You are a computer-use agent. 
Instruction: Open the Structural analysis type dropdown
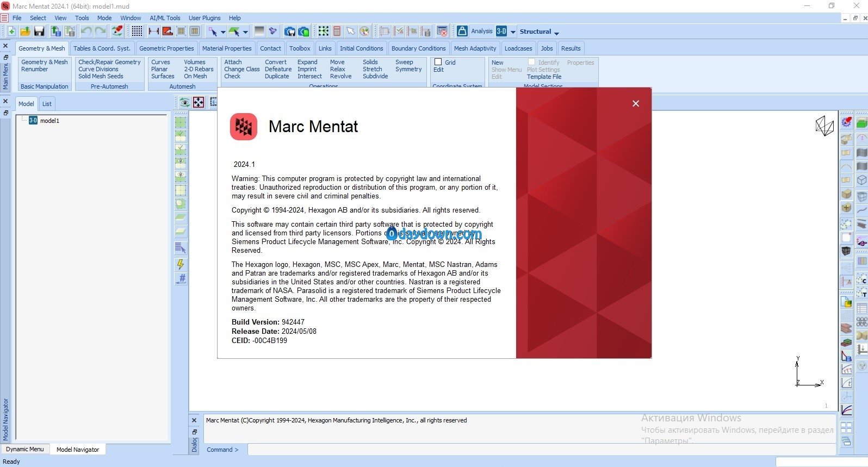pyautogui.click(x=556, y=33)
